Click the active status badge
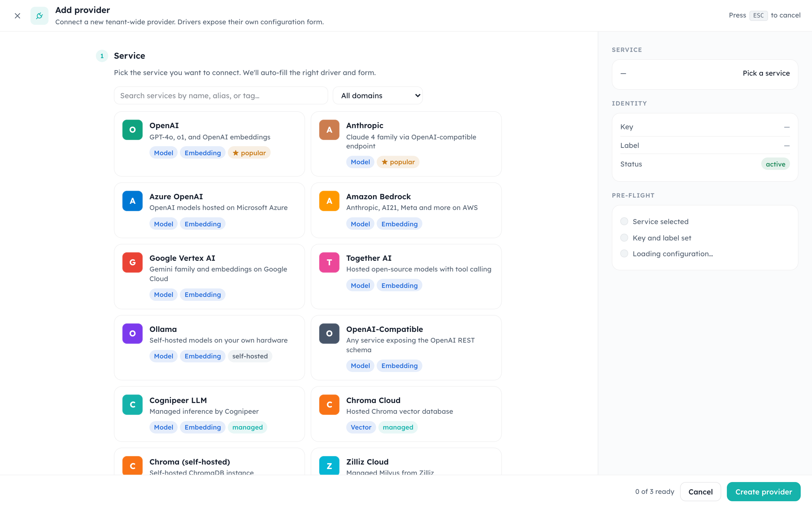812x508 pixels. pos(775,164)
